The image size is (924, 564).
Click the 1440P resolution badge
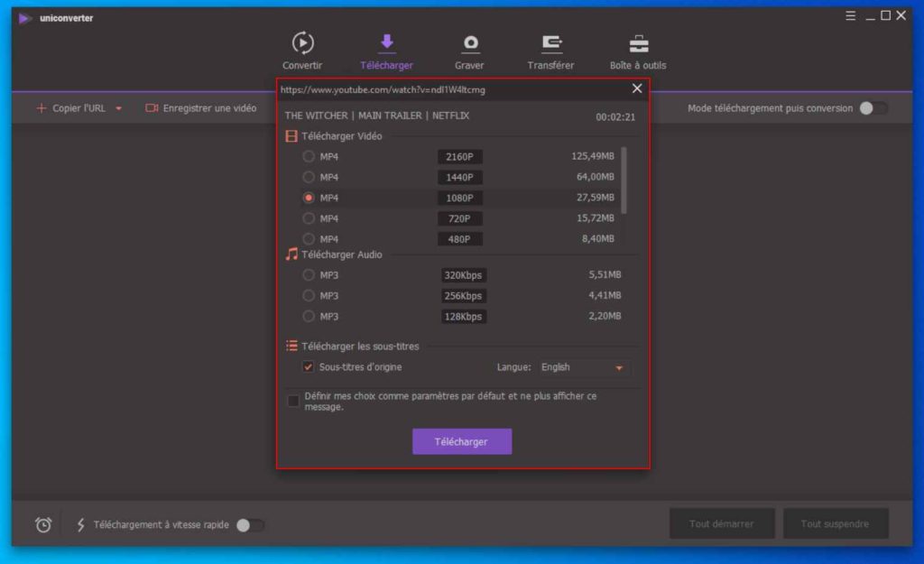pos(459,178)
